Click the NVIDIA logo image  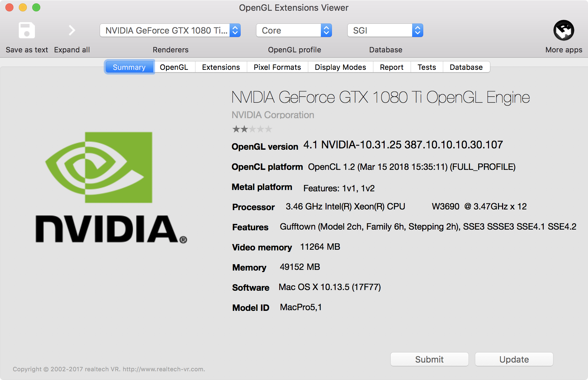pyautogui.click(x=111, y=187)
